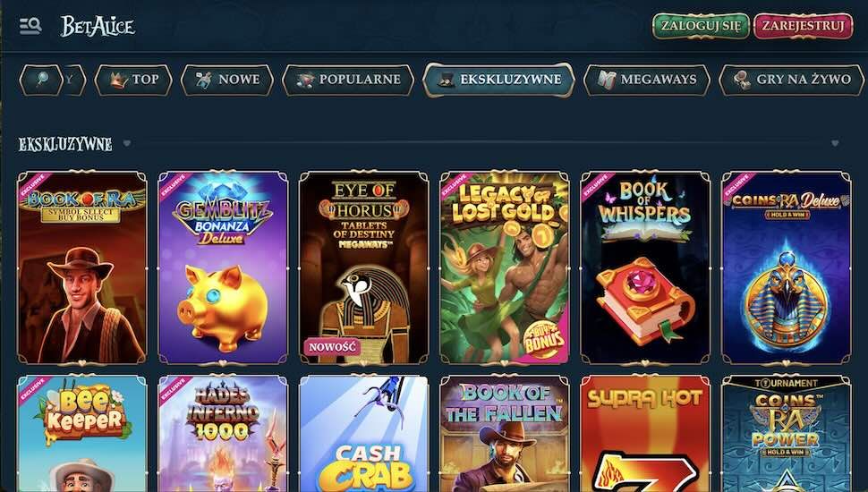Open the POPULARNE games tab
The width and height of the screenshot is (868, 492).
coord(348,80)
